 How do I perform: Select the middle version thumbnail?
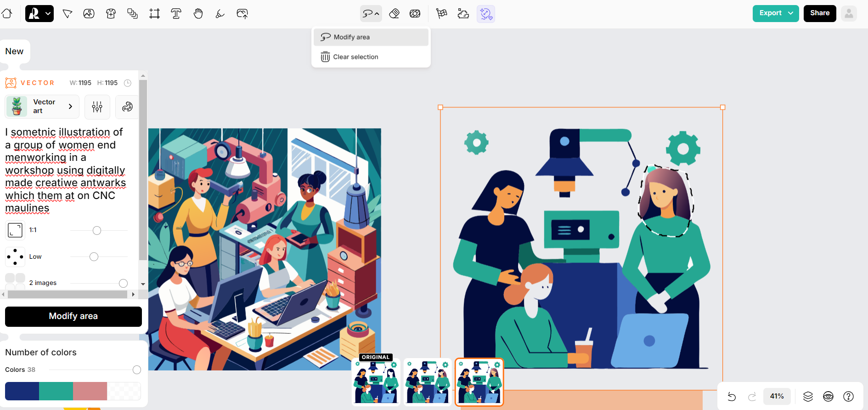point(428,382)
